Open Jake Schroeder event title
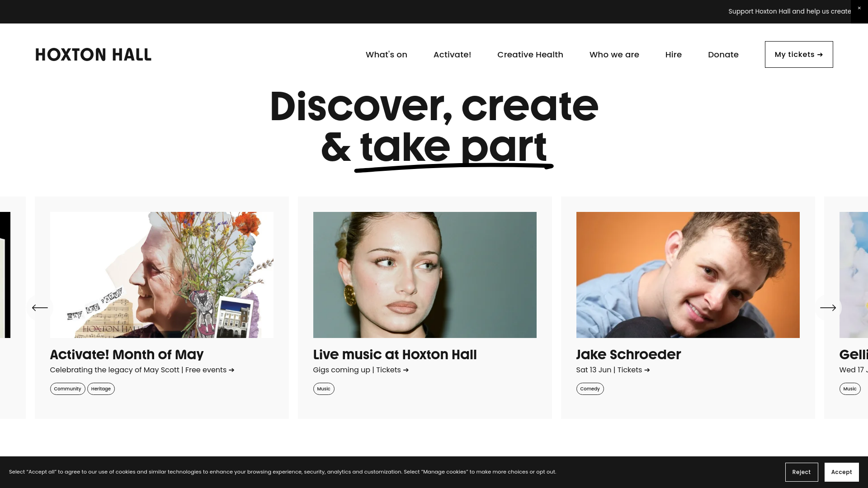868x488 pixels. click(628, 355)
